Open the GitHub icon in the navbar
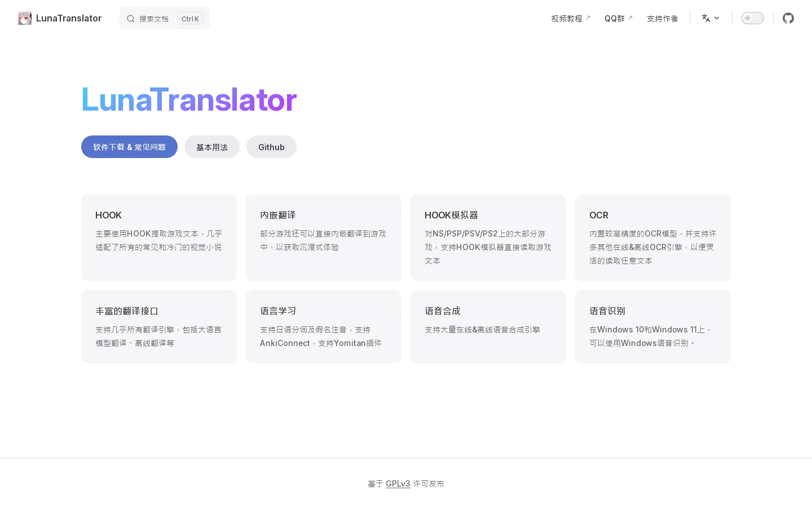 click(788, 18)
